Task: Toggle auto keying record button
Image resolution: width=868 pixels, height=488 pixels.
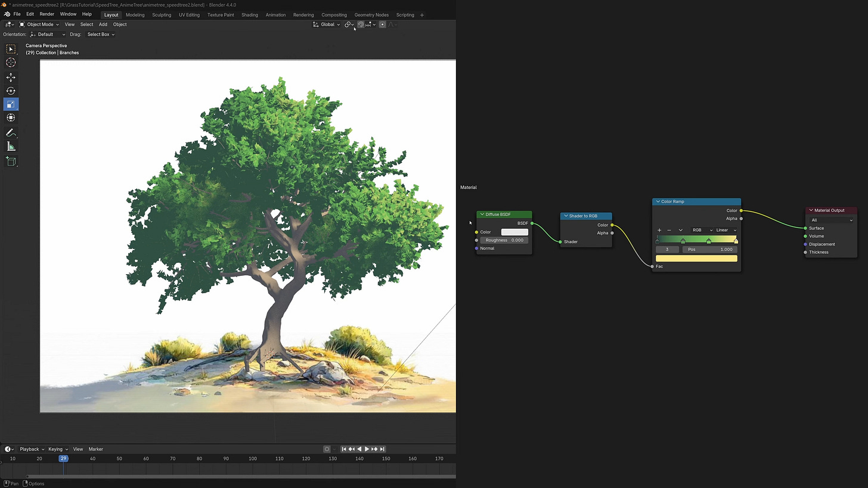Action: point(327,449)
